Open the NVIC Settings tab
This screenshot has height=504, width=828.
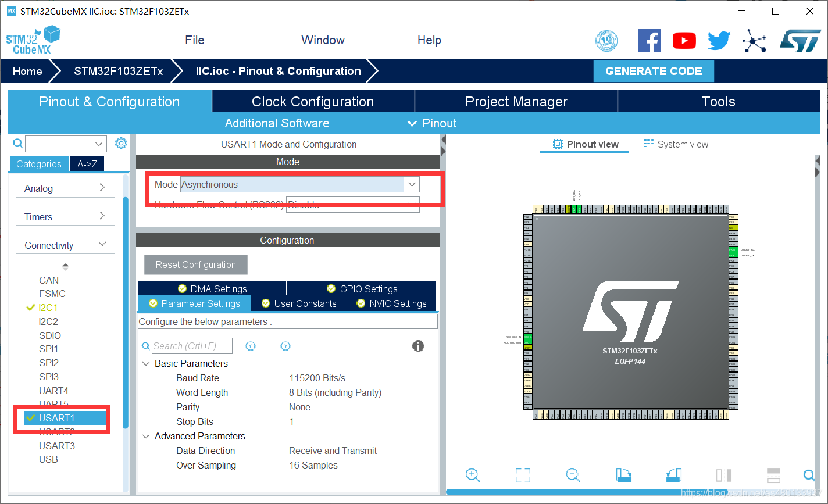[x=391, y=303]
